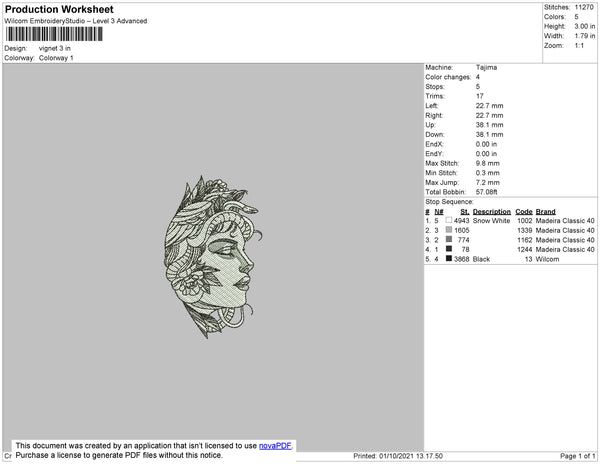Click the Printed date timestamp
Screen dimensions: 600x464
398,456
